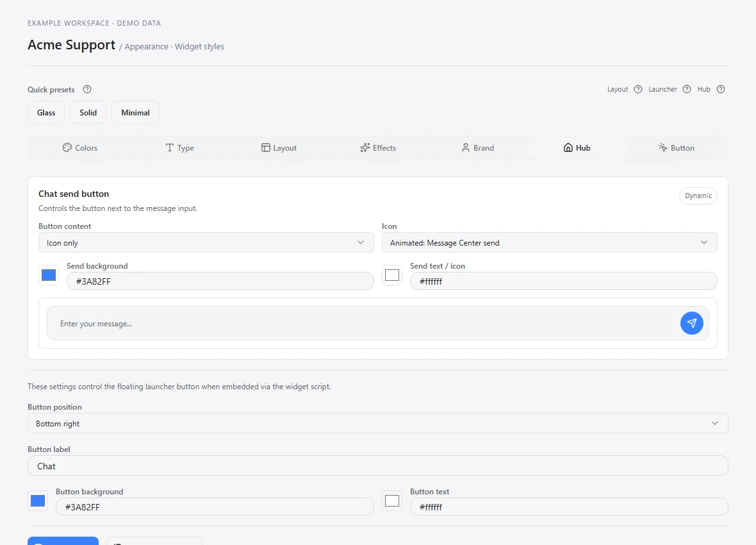This screenshot has width=756, height=545.
Task: Focus the Button label field
Action: click(x=377, y=466)
